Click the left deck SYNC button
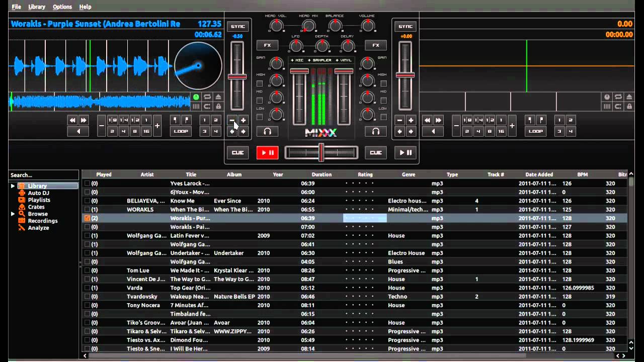Image resolution: width=644 pixels, height=362 pixels. (x=238, y=26)
